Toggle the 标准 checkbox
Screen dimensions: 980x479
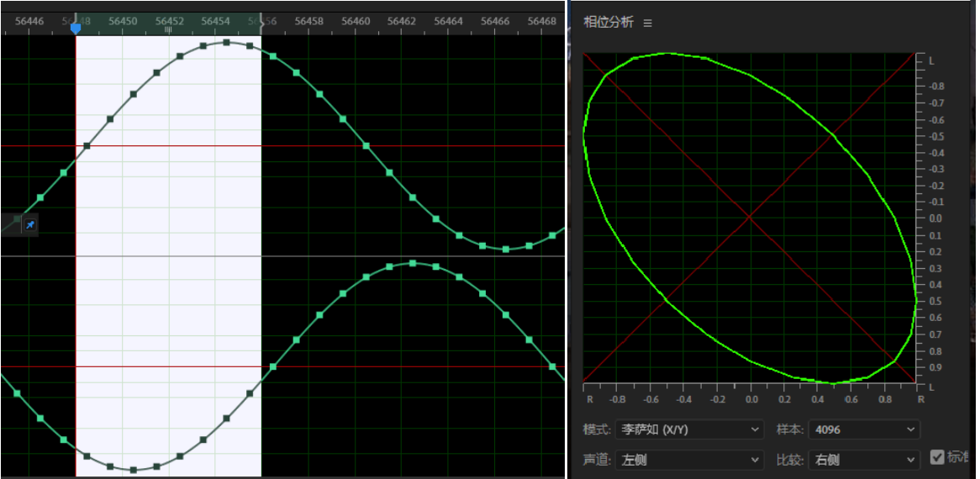pos(937,458)
